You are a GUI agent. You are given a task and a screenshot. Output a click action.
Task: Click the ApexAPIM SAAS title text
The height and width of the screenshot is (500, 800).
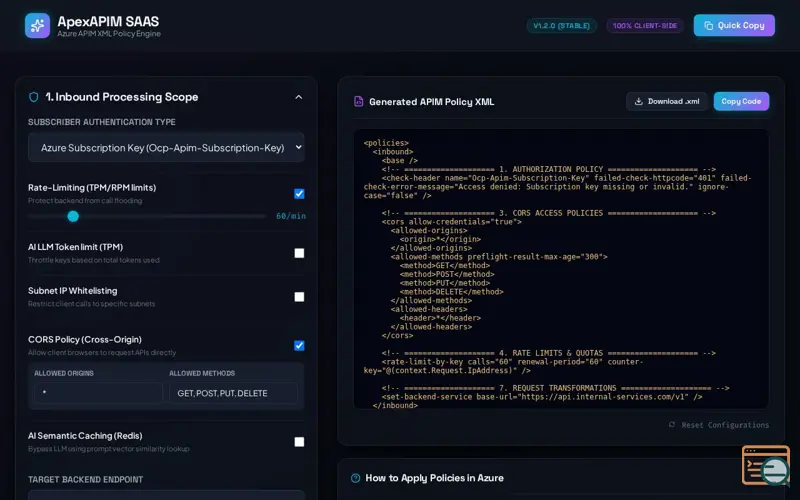point(108,21)
